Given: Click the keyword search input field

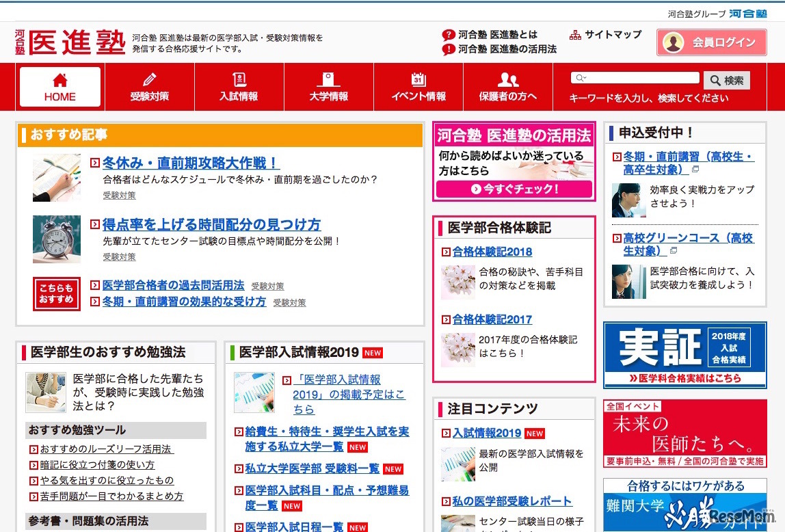Looking at the screenshot, I should pyautogui.click(x=635, y=77).
